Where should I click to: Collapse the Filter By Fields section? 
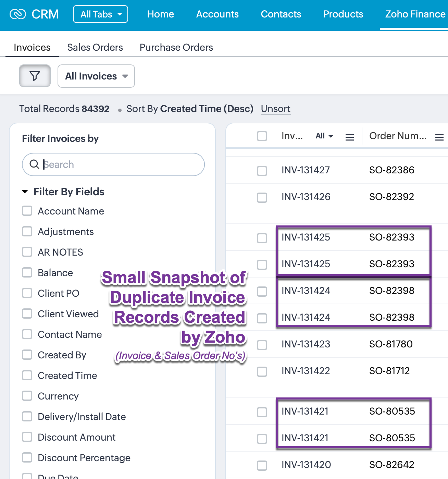[25, 192]
